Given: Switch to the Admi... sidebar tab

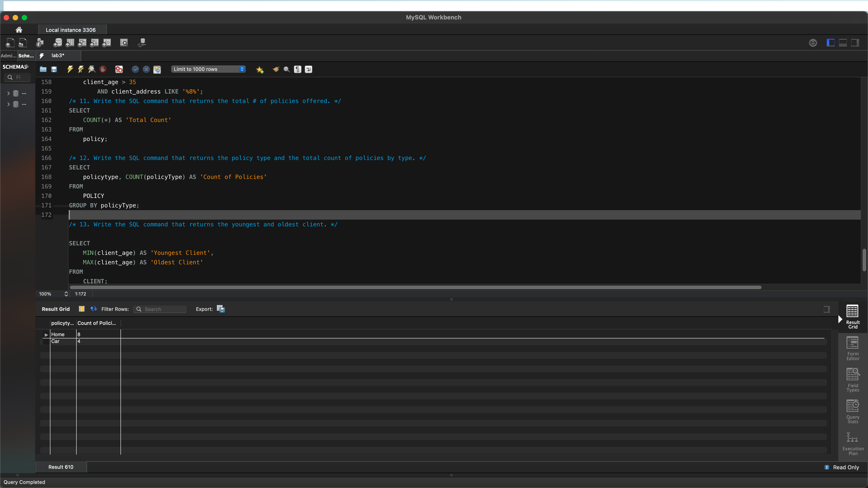Looking at the screenshot, I should point(8,56).
